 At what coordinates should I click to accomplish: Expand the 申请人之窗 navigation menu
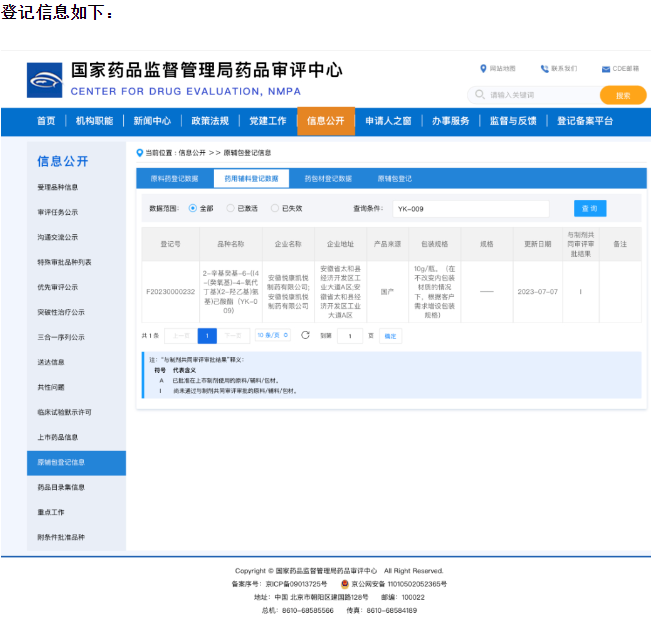[x=388, y=121]
